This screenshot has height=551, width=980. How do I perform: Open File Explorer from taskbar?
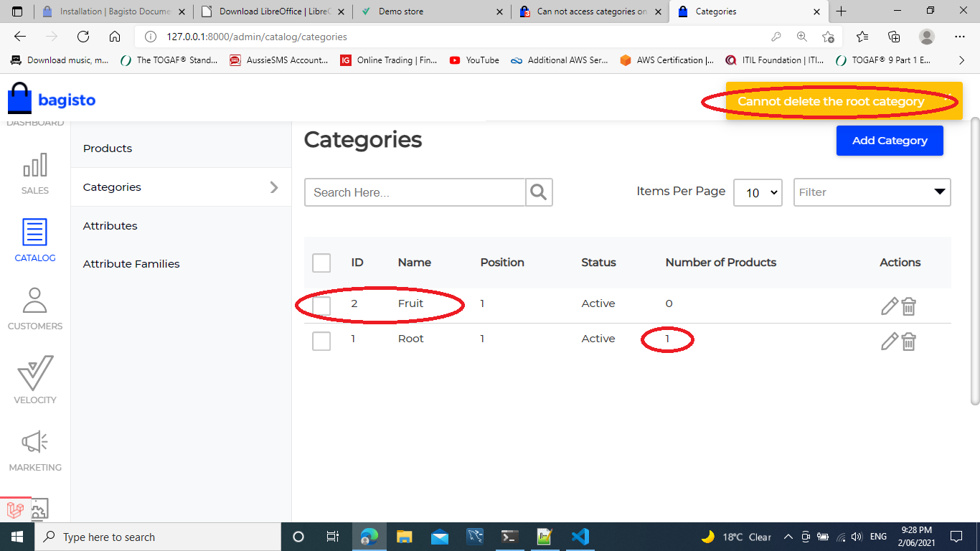click(405, 537)
